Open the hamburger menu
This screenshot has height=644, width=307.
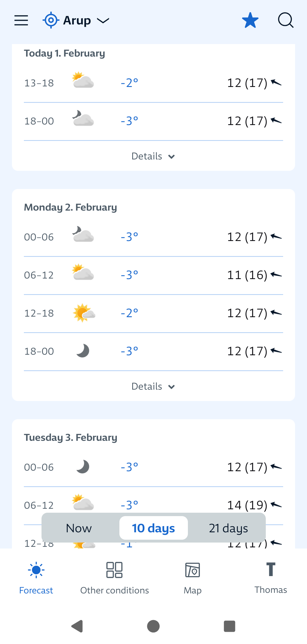[21, 20]
